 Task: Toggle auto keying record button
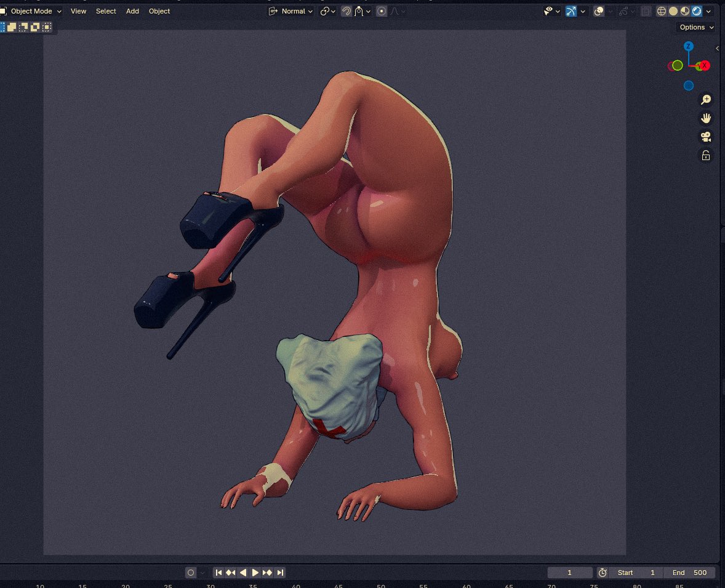coord(191,573)
